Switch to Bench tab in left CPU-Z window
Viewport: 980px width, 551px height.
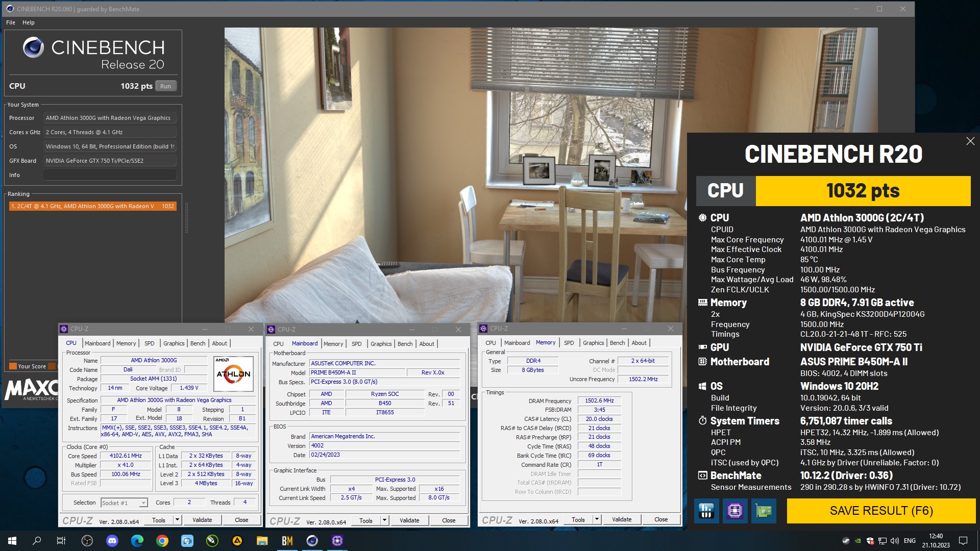198,343
